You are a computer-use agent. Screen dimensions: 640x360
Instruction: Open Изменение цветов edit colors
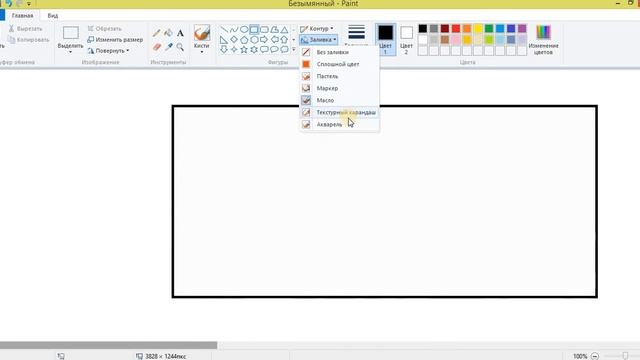pyautogui.click(x=543, y=40)
